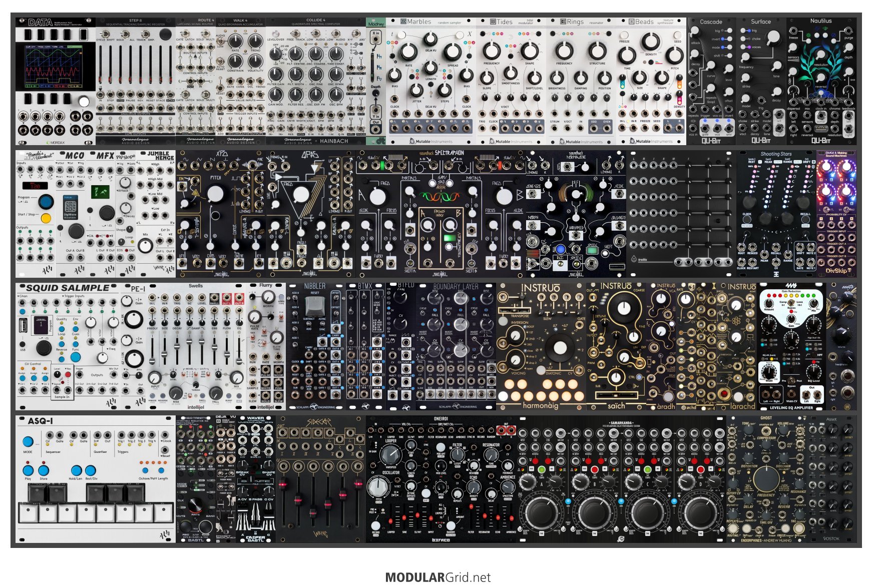Click the large blue Func button on Squid Salmple
Image resolution: width=877 pixels, height=588 pixels.
[x=75, y=357]
